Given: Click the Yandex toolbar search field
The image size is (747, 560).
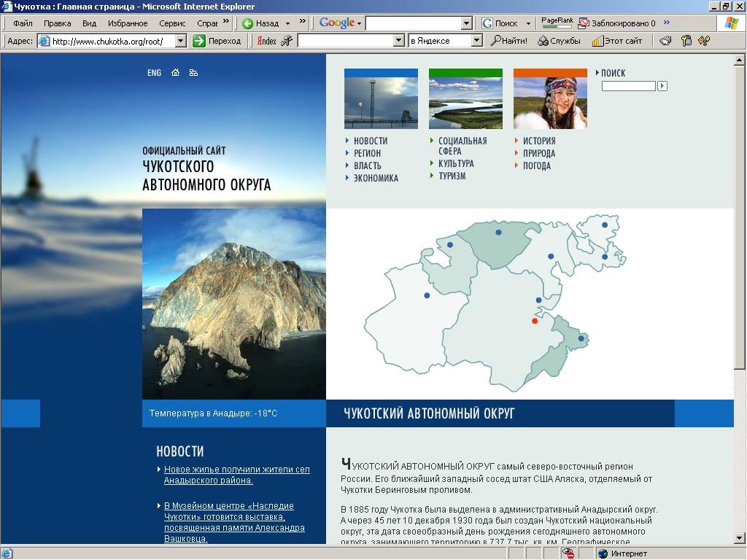Looking at the screenshot, I should coord(346,41).
